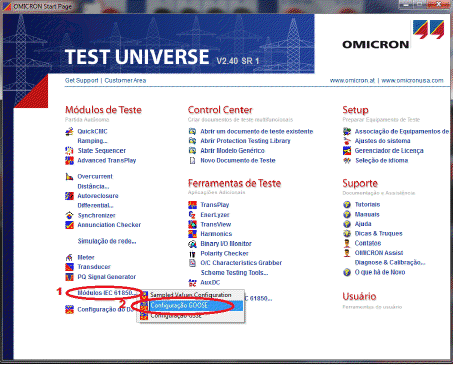Open the Ajuda help link
The width and height of the screenshot is (453, 365).
pos(363,224)
